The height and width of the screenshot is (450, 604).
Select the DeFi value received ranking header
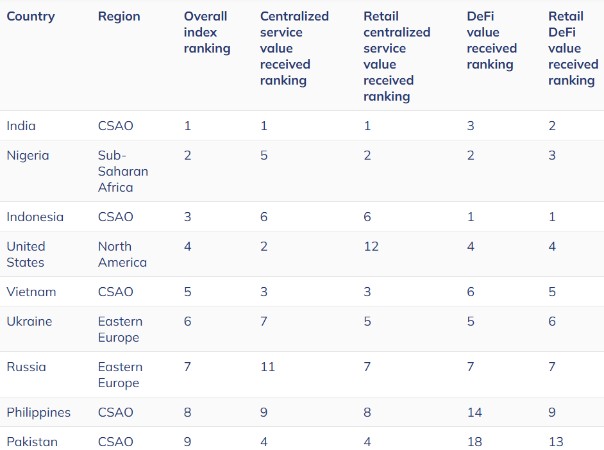[492, 41]
